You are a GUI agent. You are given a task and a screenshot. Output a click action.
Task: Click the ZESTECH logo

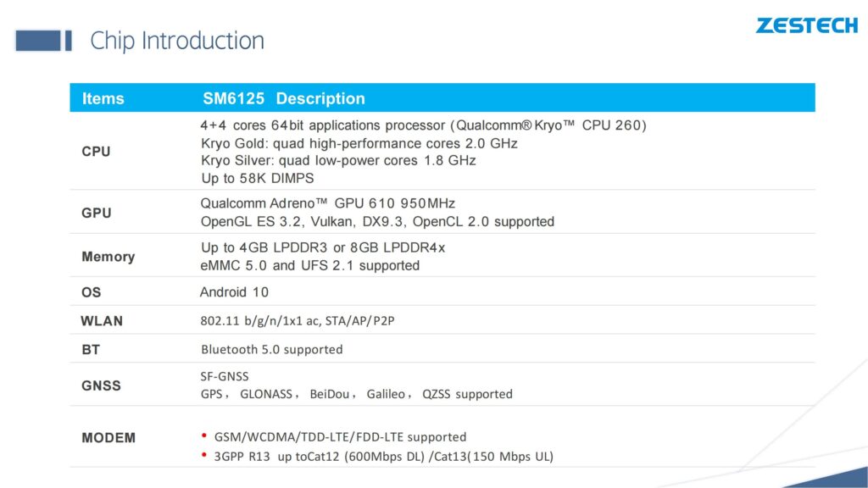click(807, 26)
